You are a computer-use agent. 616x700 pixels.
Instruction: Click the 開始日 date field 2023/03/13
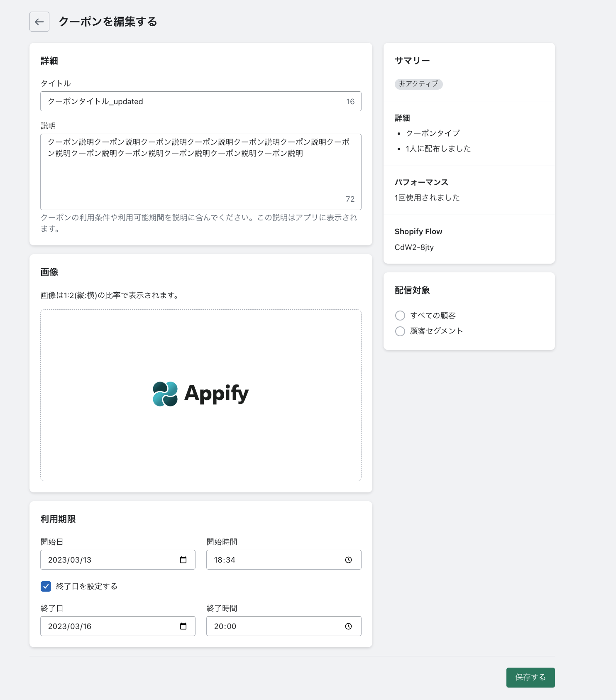[118, 560]
